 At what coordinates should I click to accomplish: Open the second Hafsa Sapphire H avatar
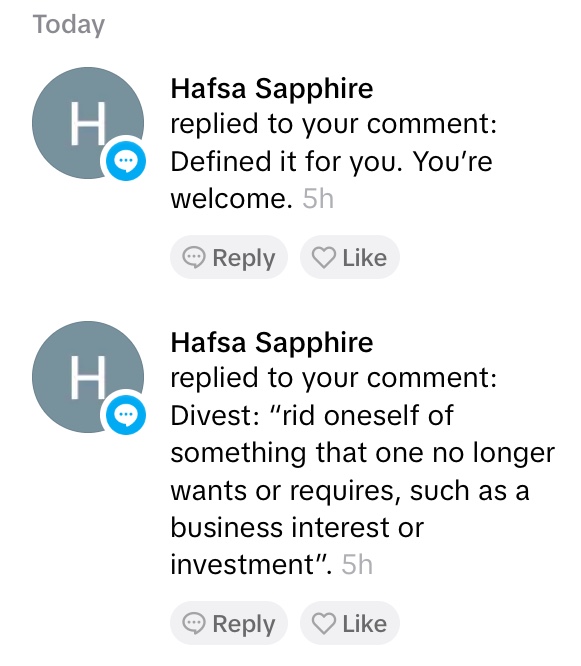[x=88, y=377]
